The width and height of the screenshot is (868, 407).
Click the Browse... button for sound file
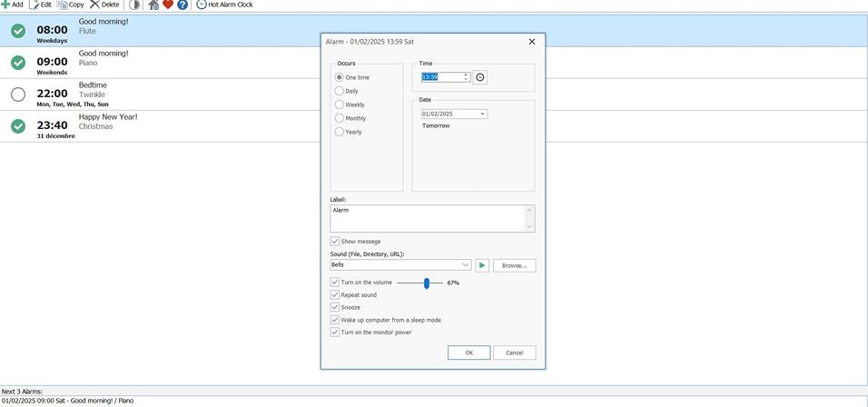pyautogui.click(x=514, y=265)
